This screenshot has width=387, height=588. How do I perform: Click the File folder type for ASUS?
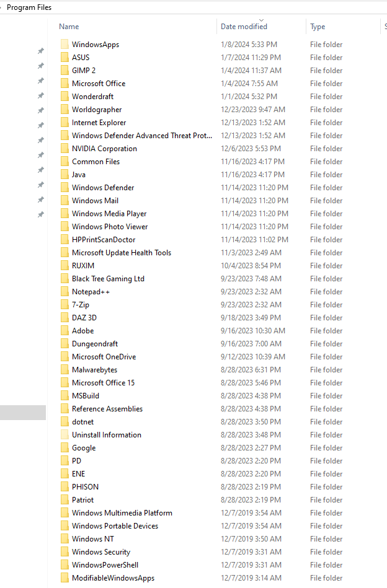tap(326, 58)
